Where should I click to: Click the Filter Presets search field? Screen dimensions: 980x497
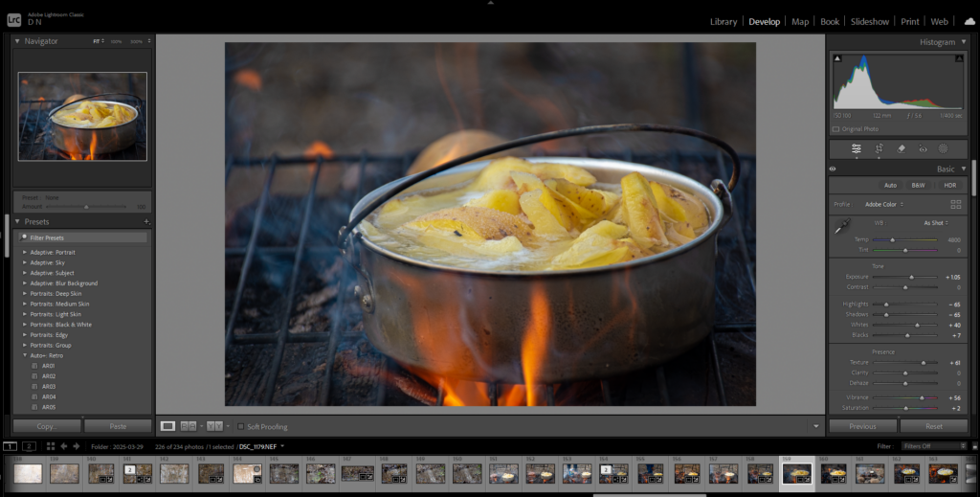tap(83, 237)
